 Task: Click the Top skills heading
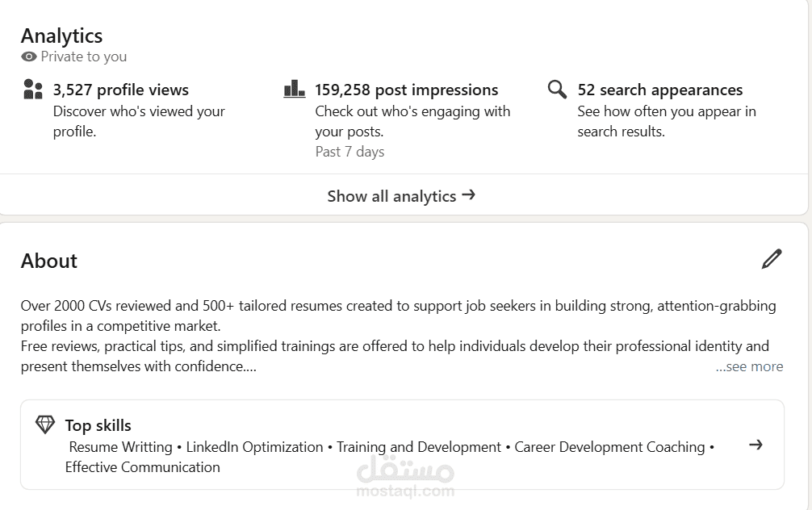(98, 425)
